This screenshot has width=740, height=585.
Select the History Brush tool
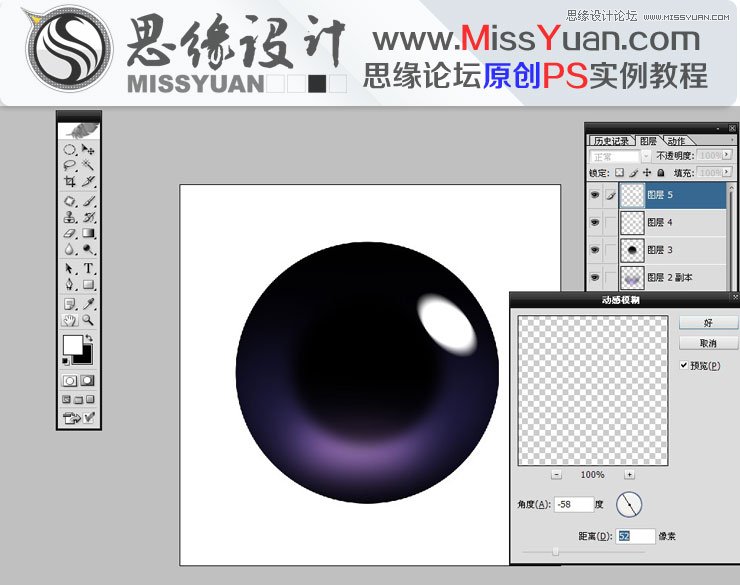[x=88, y=217]
